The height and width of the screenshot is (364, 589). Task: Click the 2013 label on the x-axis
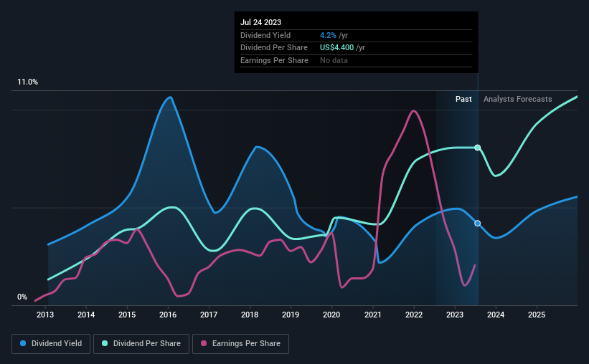pos(45,315)
